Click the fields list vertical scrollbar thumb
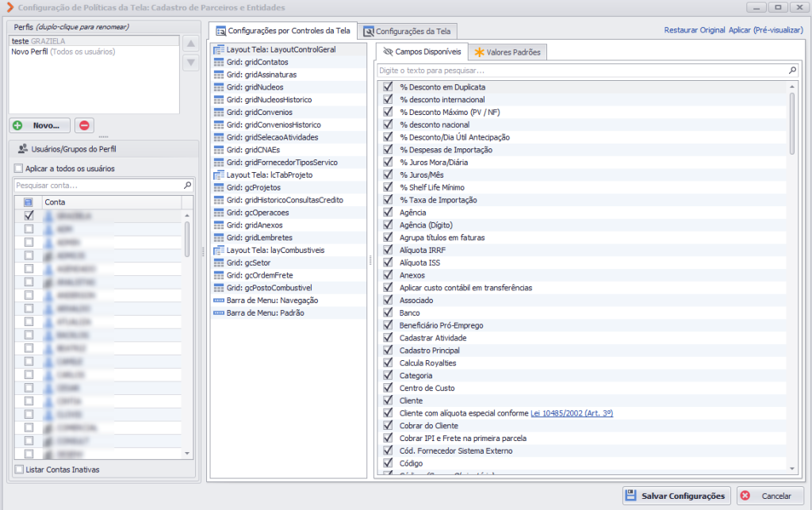The height and width of the screenshot is (510, 812). pyautogui.click(x=792, y=123)
